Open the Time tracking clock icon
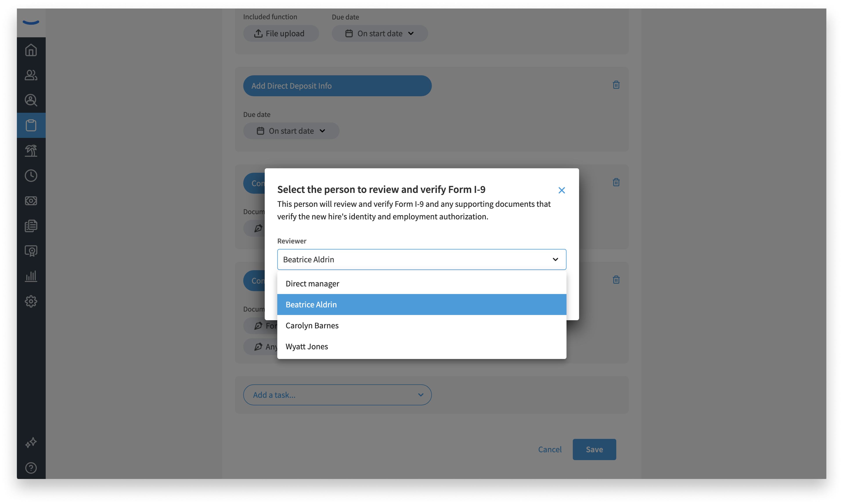This screenshot has height=504, width=843. 31,176
